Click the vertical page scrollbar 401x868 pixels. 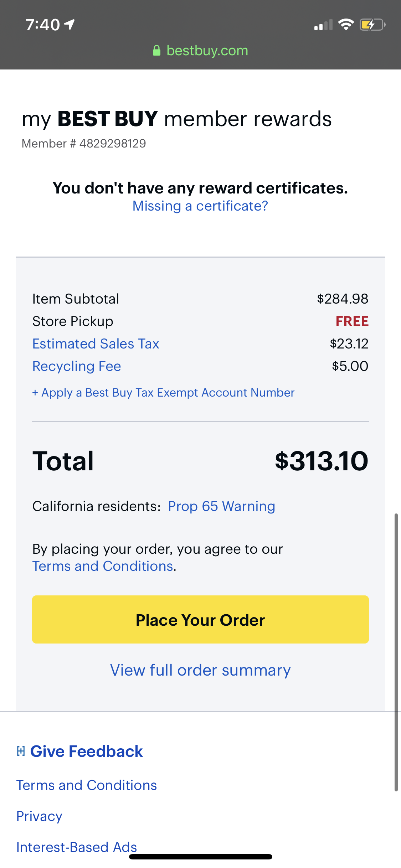[396, 652]
